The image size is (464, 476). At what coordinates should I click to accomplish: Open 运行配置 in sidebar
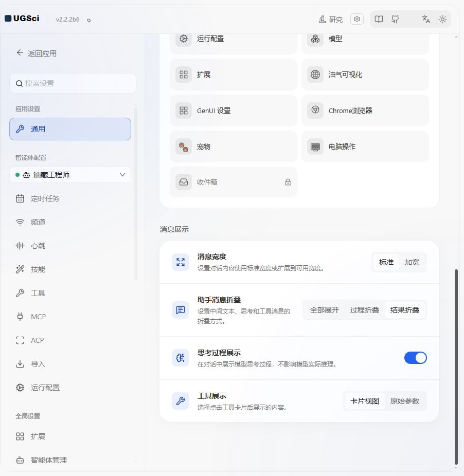(70, 388)
